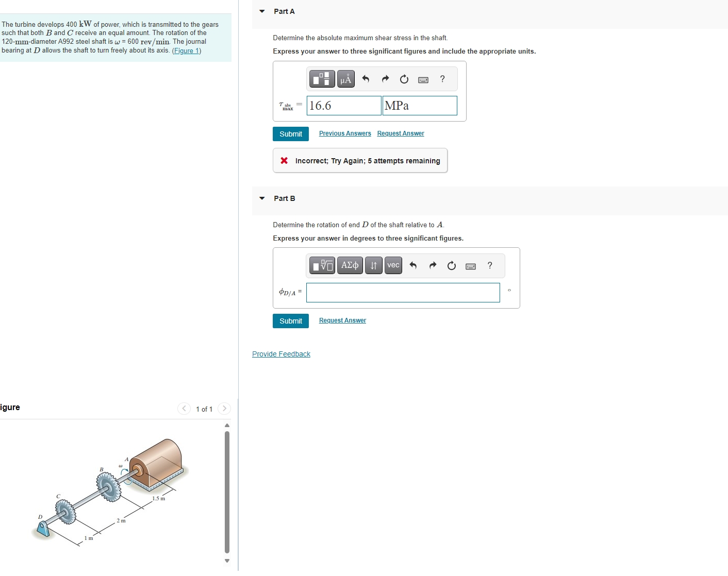Click the units field containing MPa
The width and height of the screenshot is (728, 576).
[x=420, y=106]
